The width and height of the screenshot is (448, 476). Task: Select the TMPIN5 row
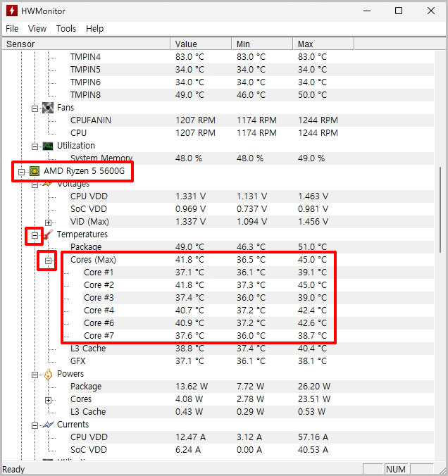coord(251,70)
